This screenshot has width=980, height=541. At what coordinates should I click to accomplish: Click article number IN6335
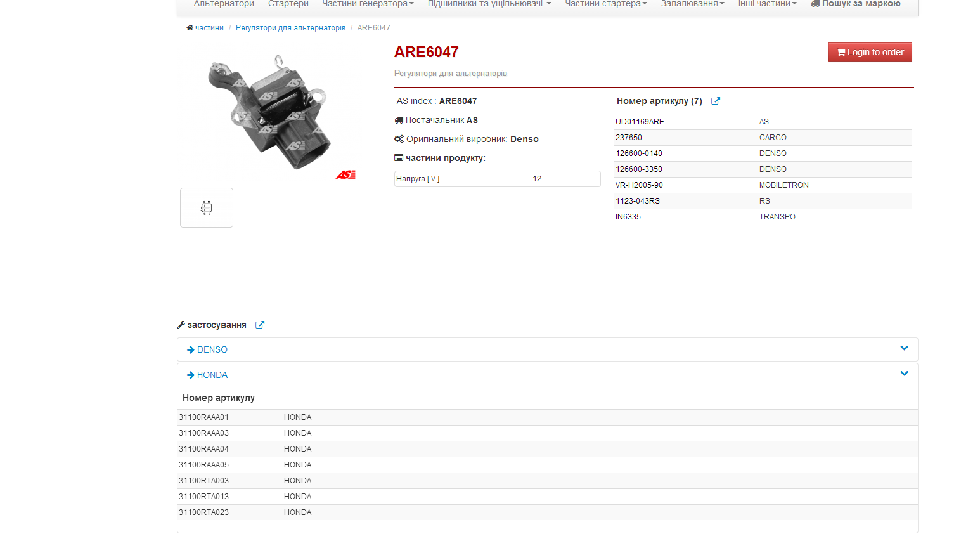[x=628, y=217]
